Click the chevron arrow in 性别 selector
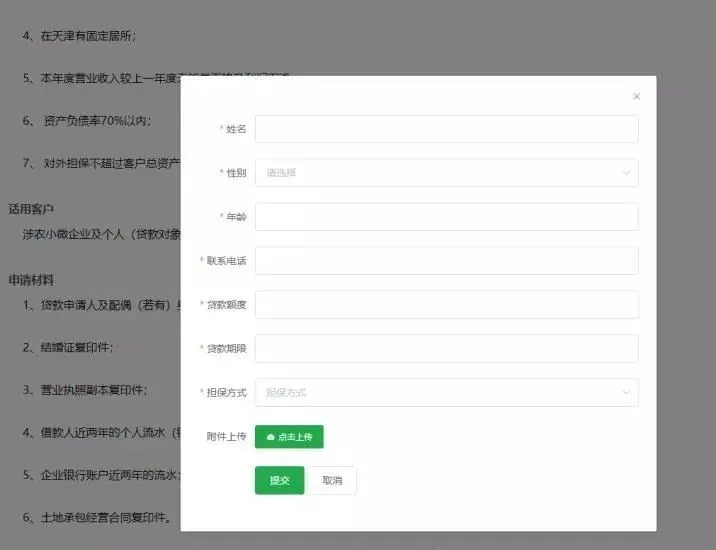This screenshot has width=716, height=550. click(x=626, y=173)
